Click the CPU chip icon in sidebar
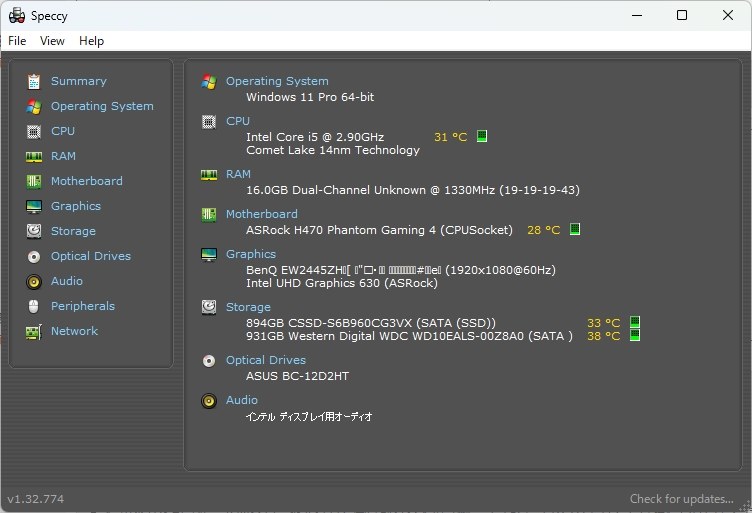This screenshot has height=513, width=752. tap(34, 131)
